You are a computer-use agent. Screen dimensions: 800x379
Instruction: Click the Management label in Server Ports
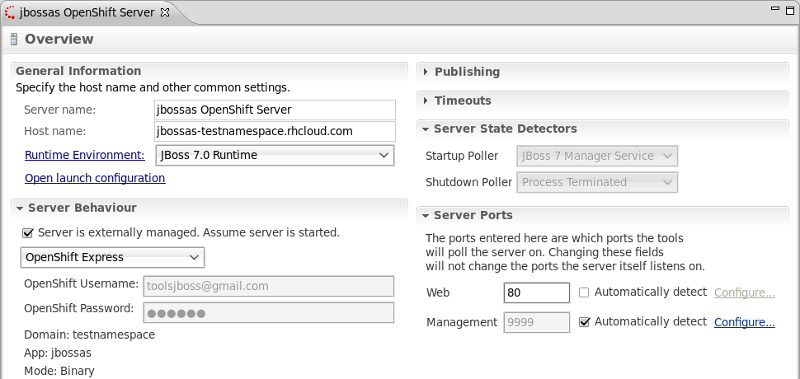(x=462, y=322)
